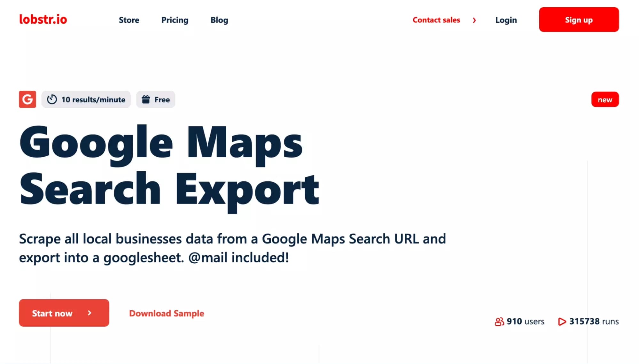Click the red Sign up button
639x364 pixels.
coord(579,19)
